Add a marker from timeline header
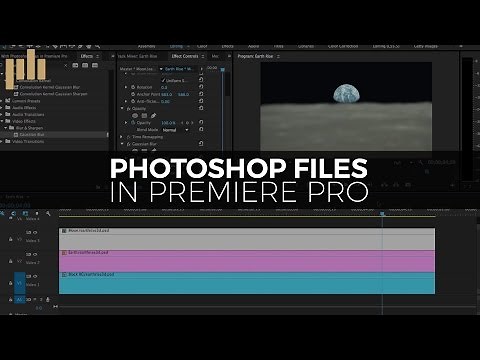Screen dimensions: 480x360 [37, 213]
